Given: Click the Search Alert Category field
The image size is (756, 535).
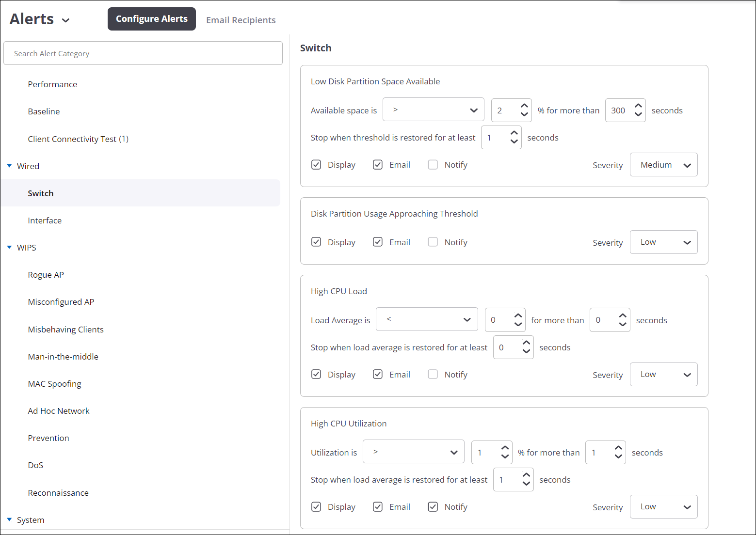Looking at the screenshot, I should pos(143,53).
